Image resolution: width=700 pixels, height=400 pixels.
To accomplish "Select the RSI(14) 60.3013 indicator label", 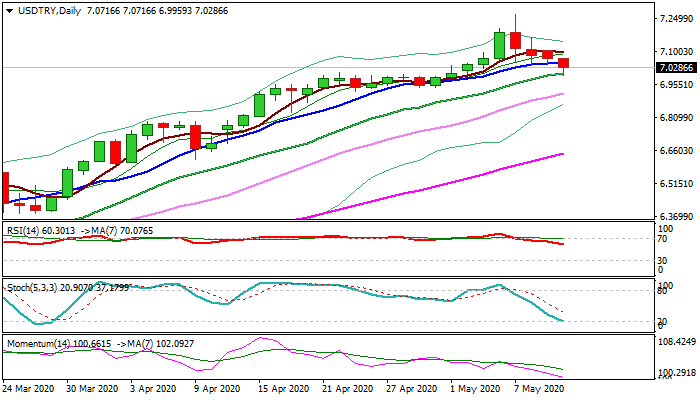I will 41,231.
